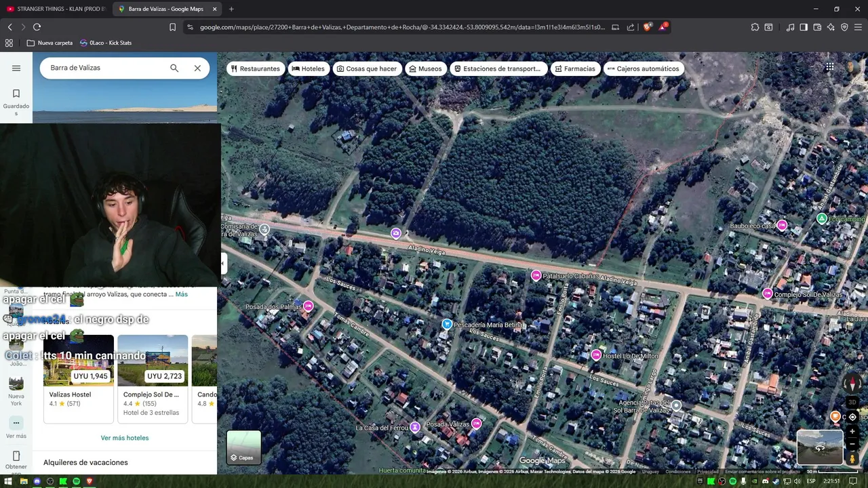Click the Ver más hoteles link
This screenshot has width=868, height=488.
(125, 438)
